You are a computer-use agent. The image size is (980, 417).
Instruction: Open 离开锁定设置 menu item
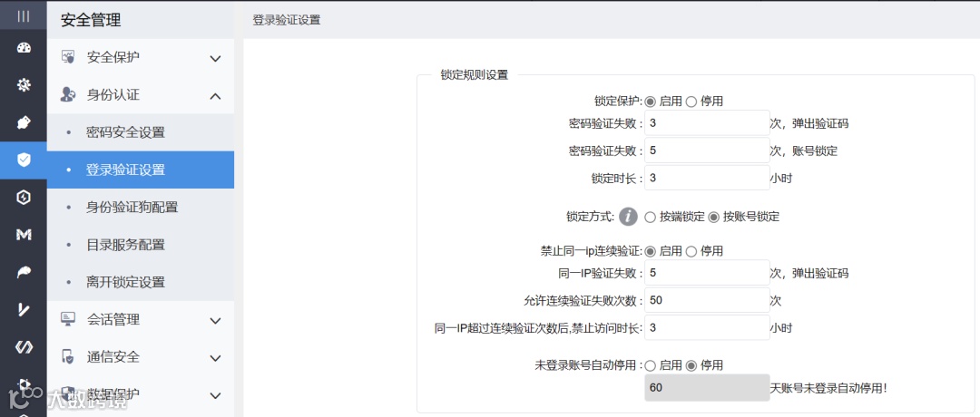pos(141,282)
